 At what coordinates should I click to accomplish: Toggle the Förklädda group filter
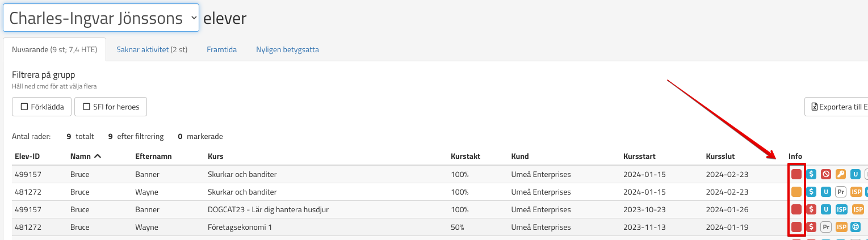coord(41,107)
